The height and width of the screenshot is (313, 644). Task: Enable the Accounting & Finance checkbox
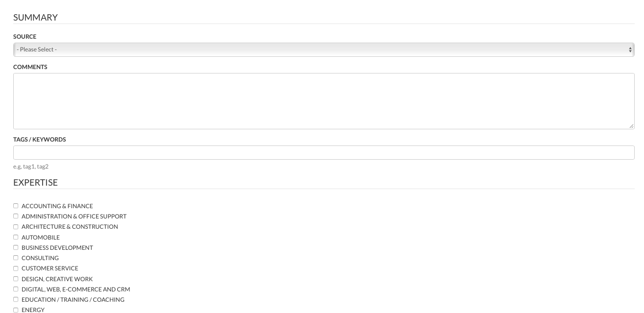[x=16, y=206]
